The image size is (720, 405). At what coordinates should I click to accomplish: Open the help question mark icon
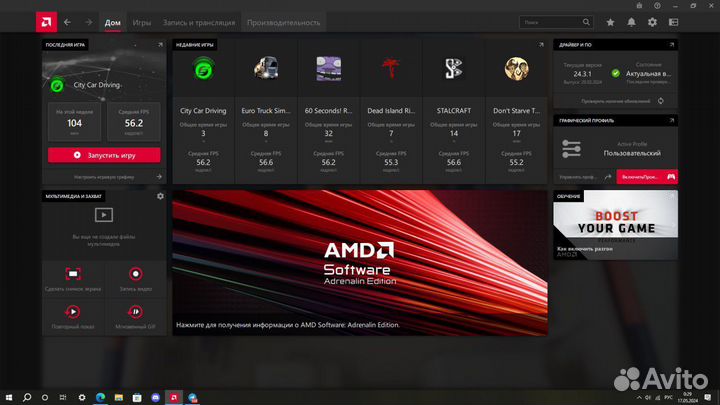658,6
